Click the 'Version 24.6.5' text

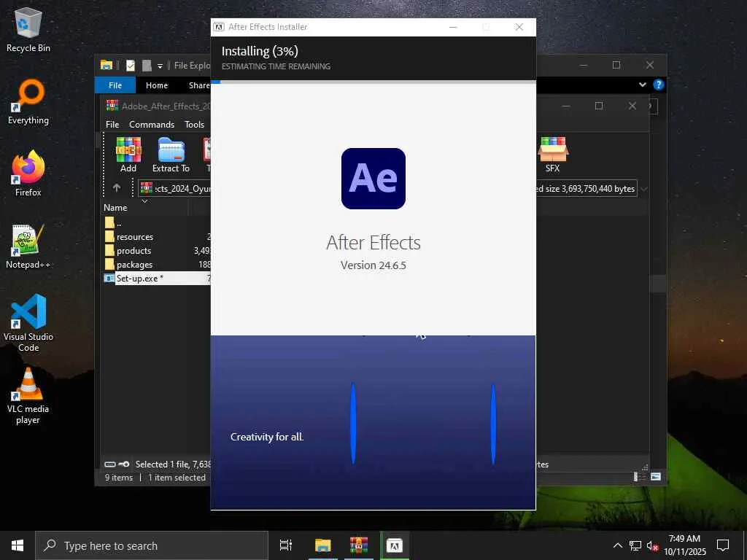373,265
